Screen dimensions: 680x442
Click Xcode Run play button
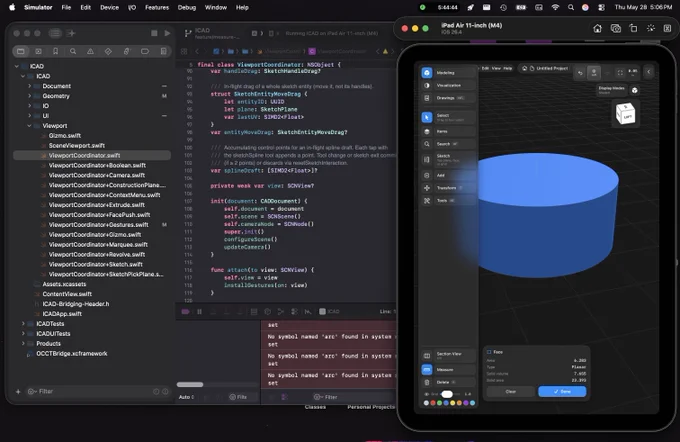[x=167, y=33]
